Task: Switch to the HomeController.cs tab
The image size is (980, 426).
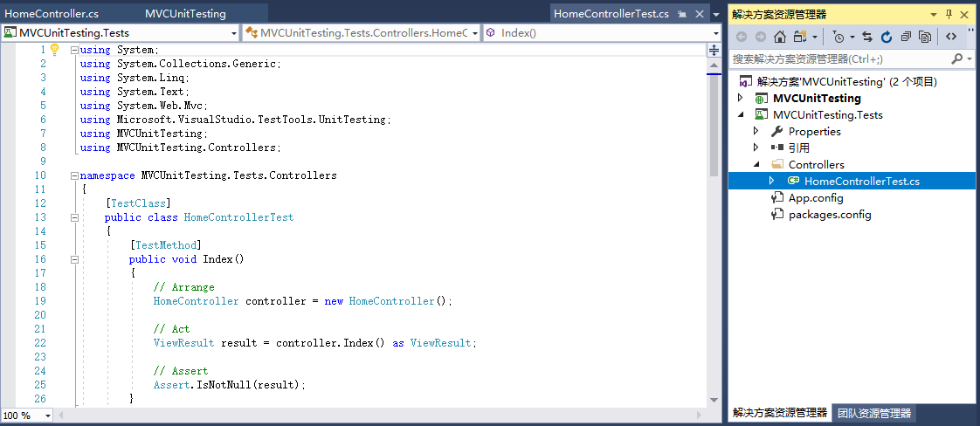Action: click(52, 14)
